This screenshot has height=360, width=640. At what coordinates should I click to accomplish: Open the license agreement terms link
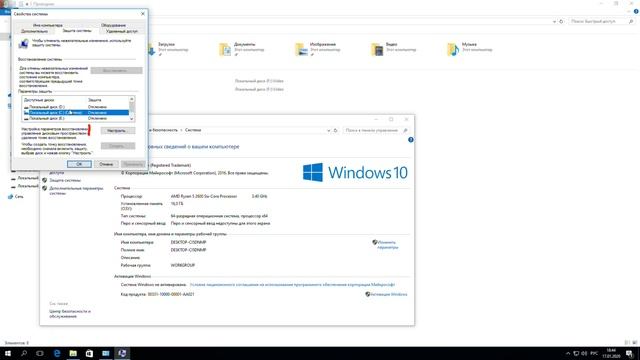[292, 284]
